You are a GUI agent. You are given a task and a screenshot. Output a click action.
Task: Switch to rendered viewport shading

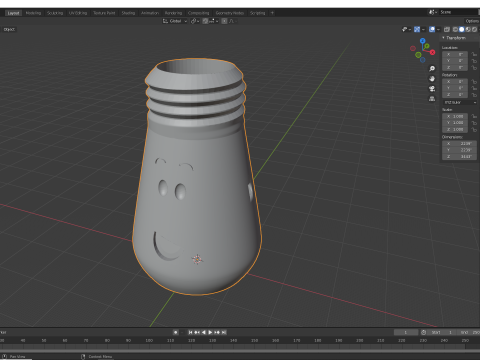[474, 29]
